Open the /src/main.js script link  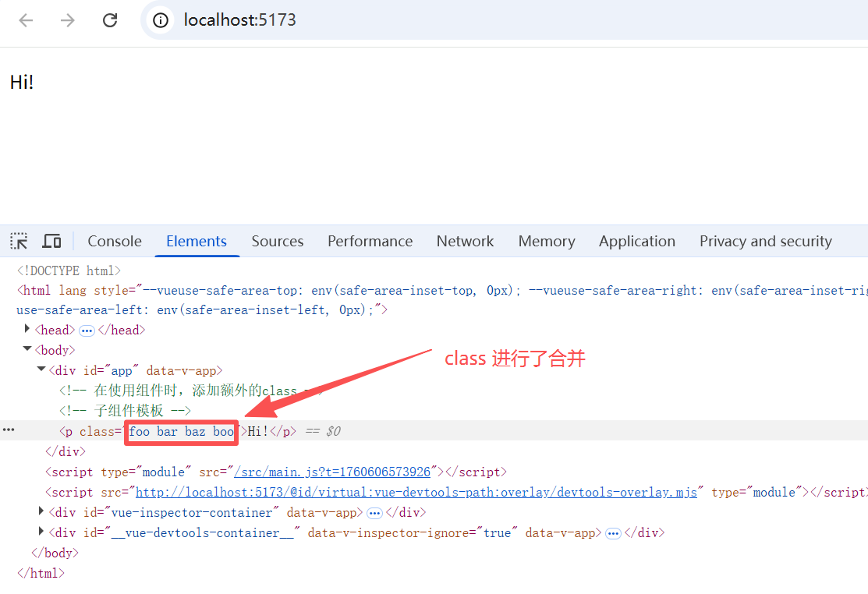point(332,472)
